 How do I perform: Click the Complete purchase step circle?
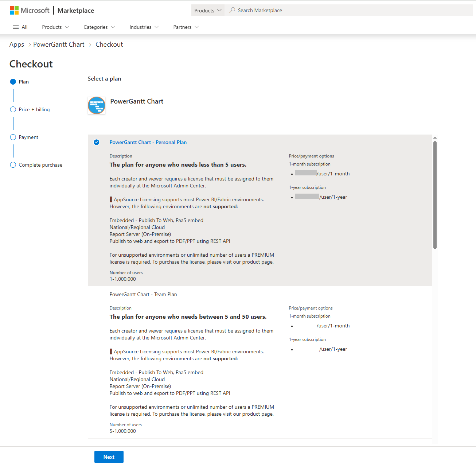(13, 165)
